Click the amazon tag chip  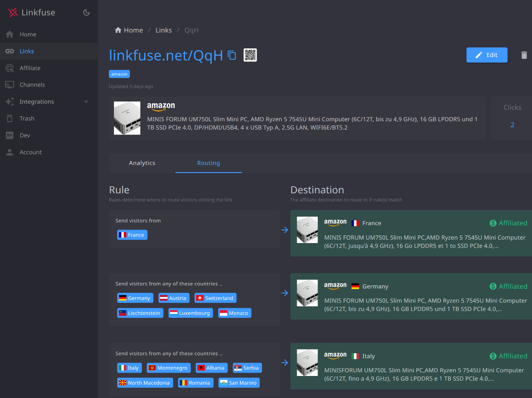pyautogui.click(x=119, y=74)
